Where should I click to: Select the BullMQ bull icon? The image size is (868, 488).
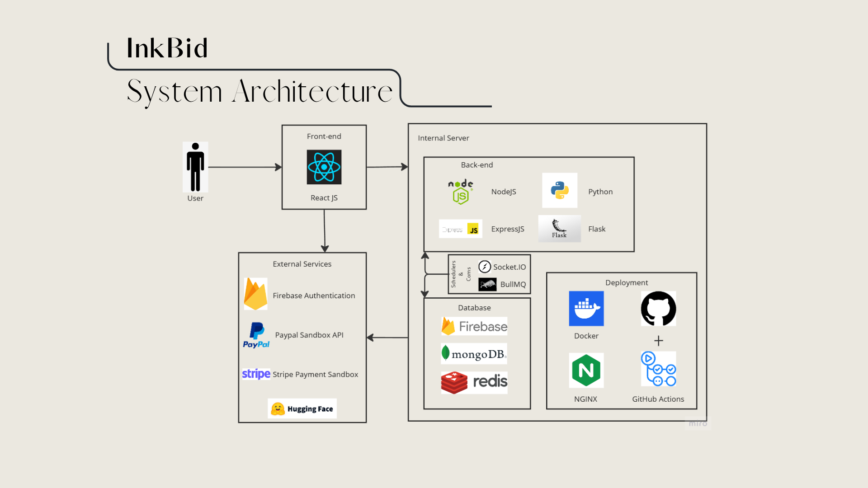point(487,284)
